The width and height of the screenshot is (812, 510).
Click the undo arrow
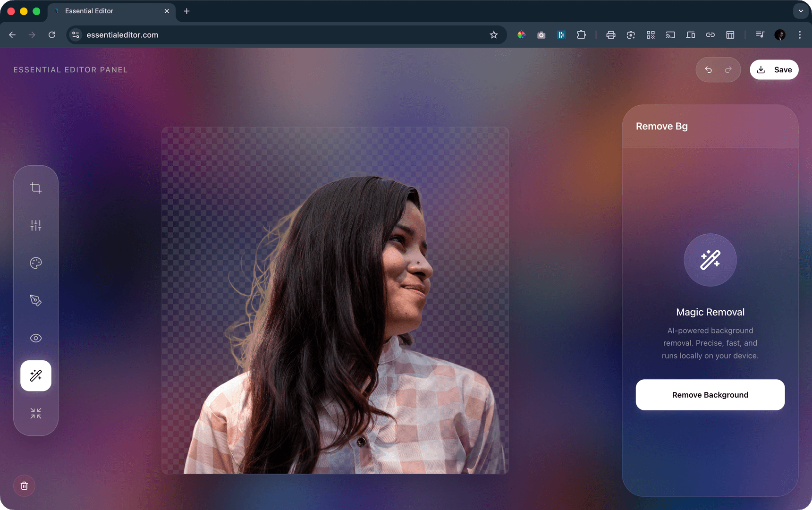(x=709, y=69)
